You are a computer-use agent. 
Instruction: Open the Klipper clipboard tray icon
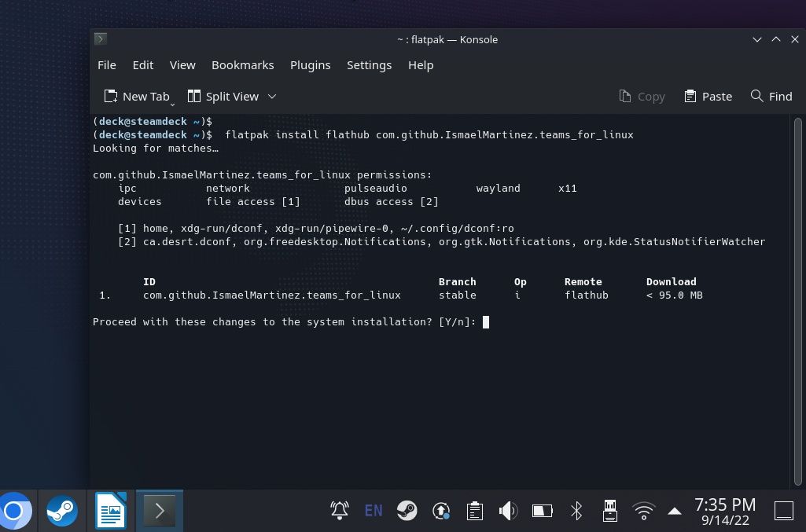click(474, 511)
